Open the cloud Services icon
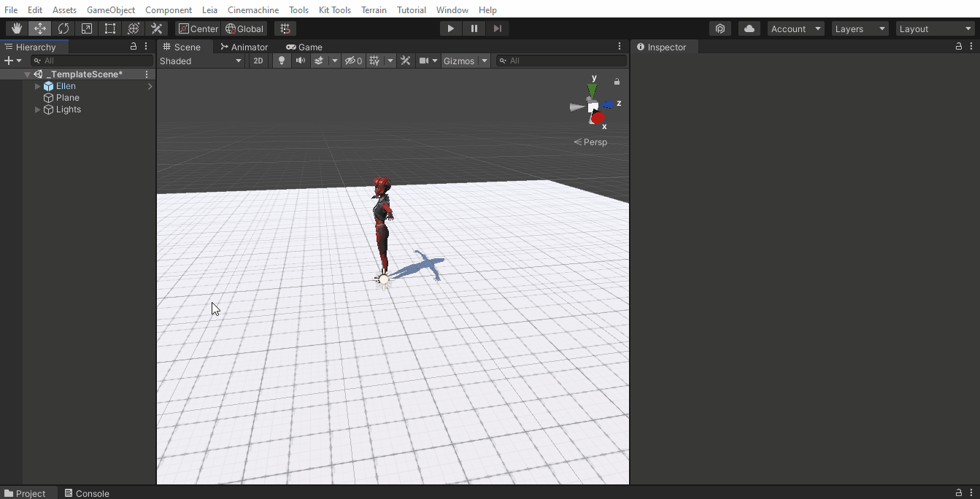 coord(749,28)
